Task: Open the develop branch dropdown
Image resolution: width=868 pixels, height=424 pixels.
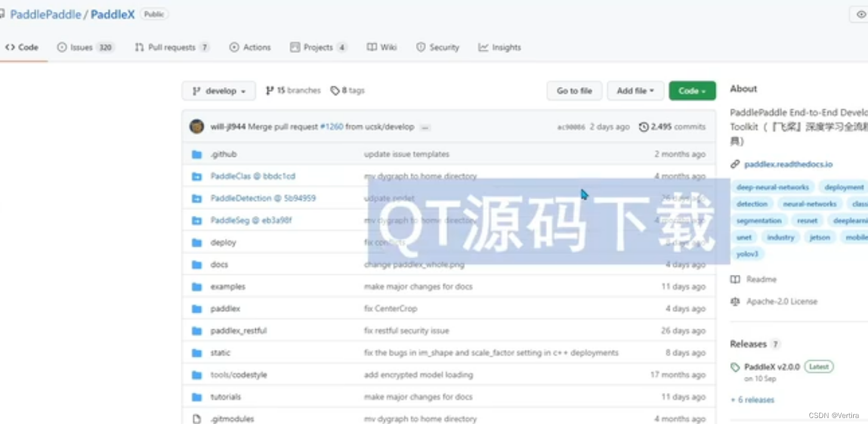Action: click(219, 91)
